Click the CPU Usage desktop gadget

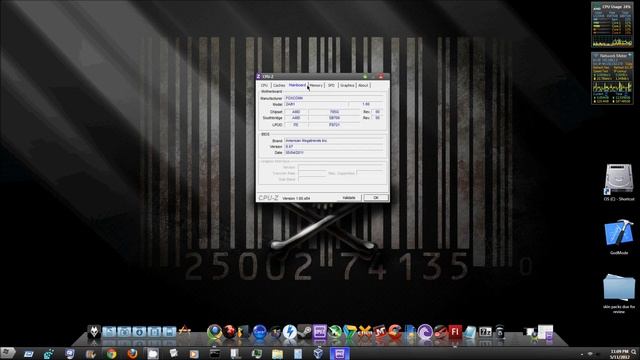click(612, 24)
